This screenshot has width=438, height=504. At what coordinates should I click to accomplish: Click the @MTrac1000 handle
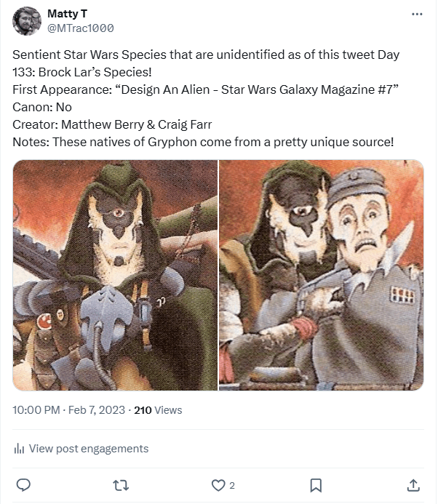click(80, 28)
